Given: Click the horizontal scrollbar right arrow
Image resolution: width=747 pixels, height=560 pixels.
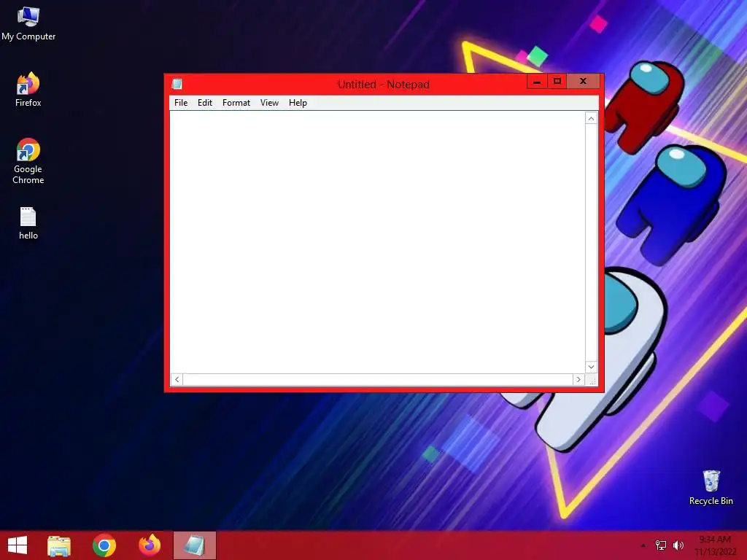Looking at the screenshot, I should (578, 379).
